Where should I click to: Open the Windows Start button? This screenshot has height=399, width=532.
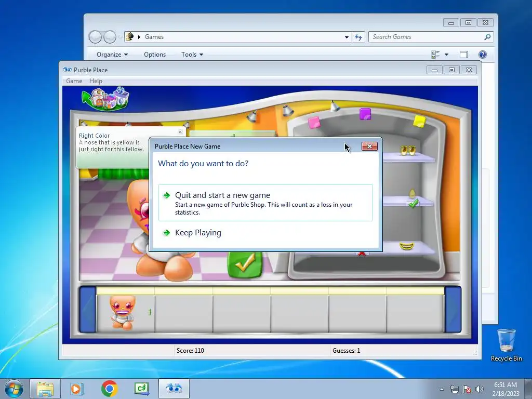[x=14, y=389]
